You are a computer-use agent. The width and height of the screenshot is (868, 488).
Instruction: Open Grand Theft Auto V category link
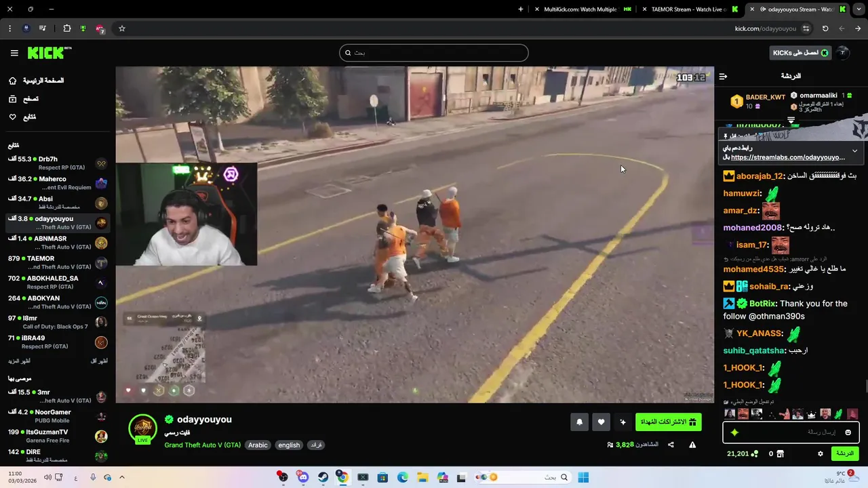point(203,445)
